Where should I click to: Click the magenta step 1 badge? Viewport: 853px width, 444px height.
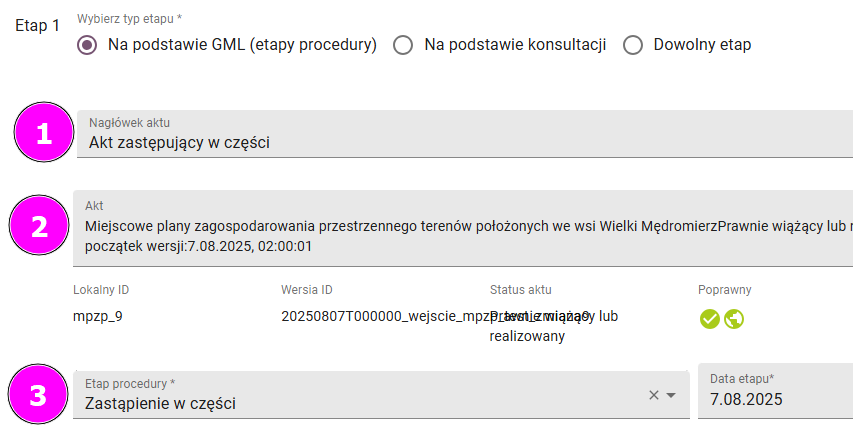pyautogui.click(x=44, y=134)
